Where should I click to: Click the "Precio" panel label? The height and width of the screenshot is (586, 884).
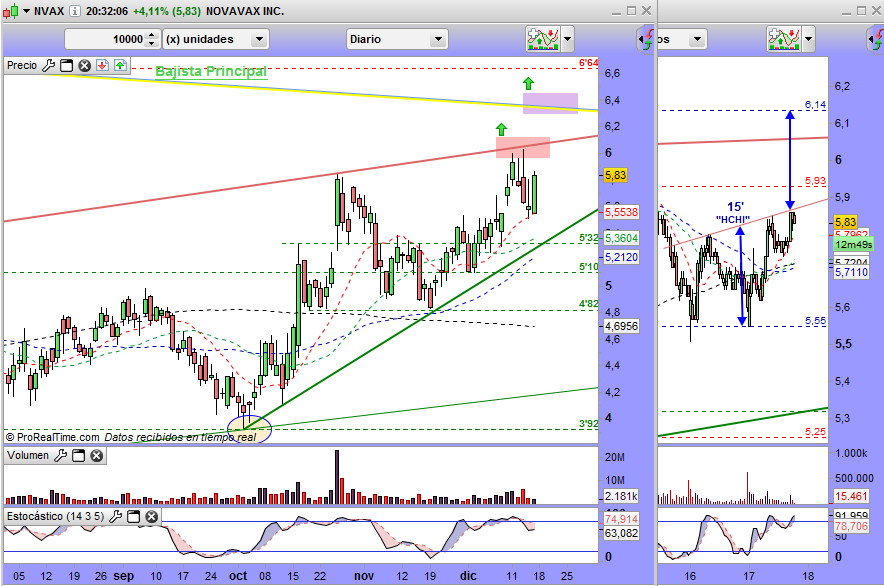tap(22, 65)
